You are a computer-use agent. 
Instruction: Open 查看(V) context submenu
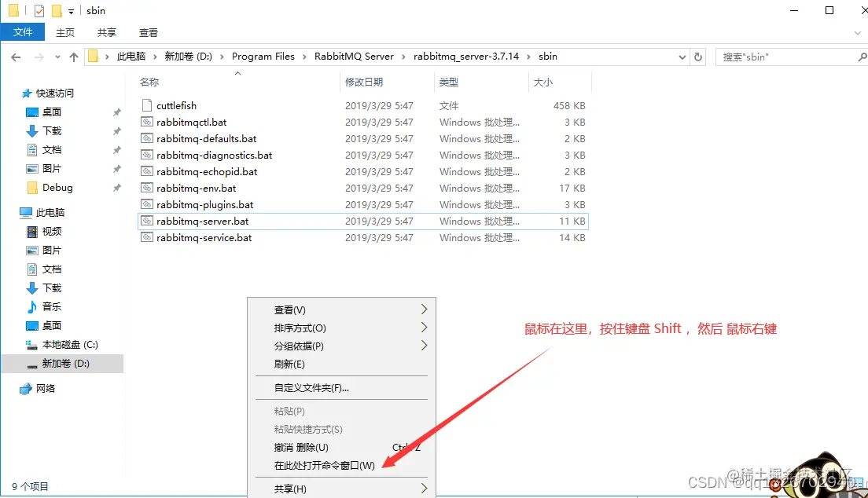coord(341,309)
